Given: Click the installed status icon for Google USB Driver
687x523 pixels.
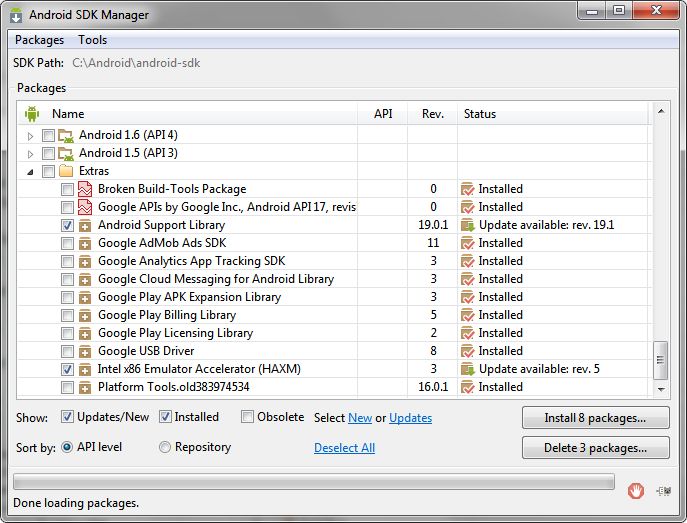Looking at the screenshot, I should 468,351.
